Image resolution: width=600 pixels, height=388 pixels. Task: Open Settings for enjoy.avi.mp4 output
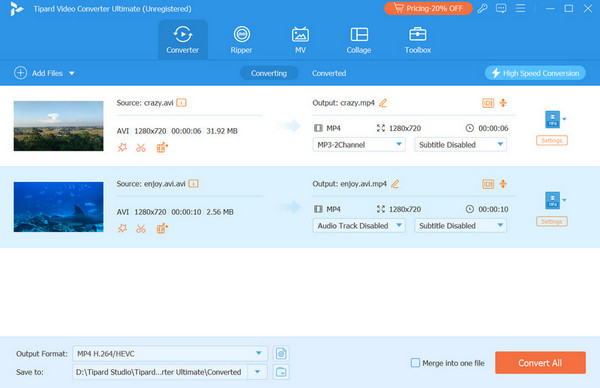[552, 222]
